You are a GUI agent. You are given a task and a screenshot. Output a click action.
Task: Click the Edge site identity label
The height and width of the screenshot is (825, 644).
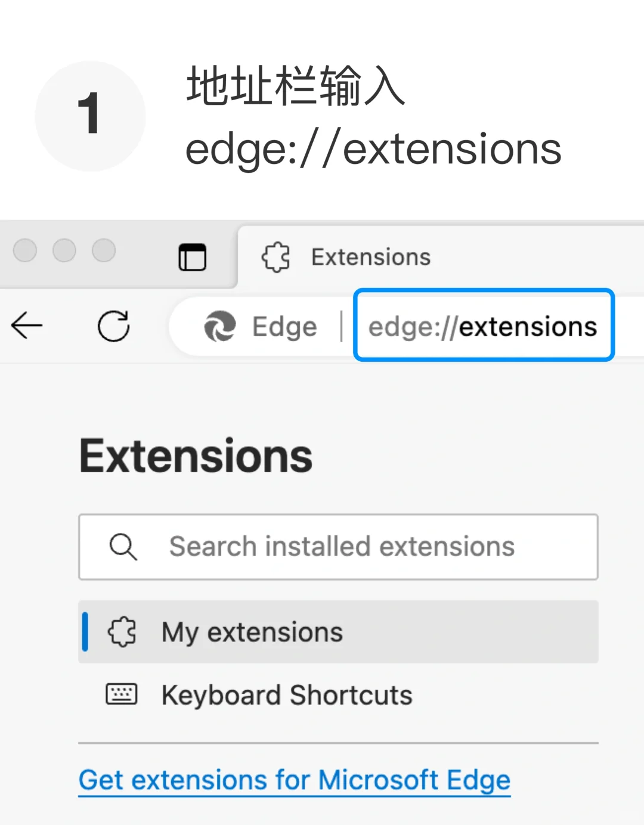284,327
